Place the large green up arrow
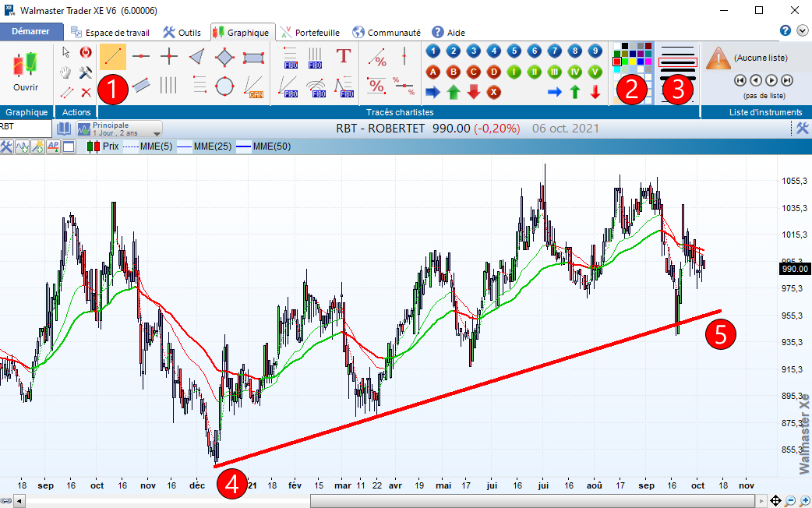The image size is (812, 508). (x=453, y=93)
